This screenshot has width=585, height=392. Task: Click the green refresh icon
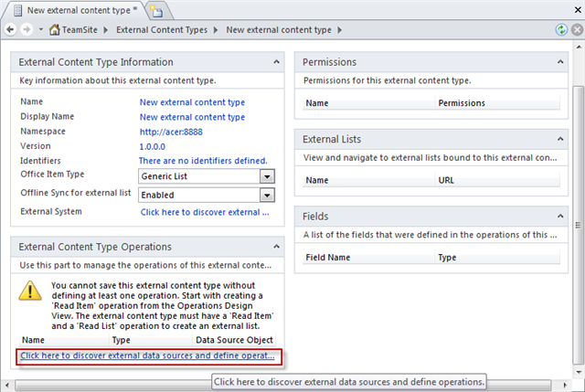click(x=561, y=30)
